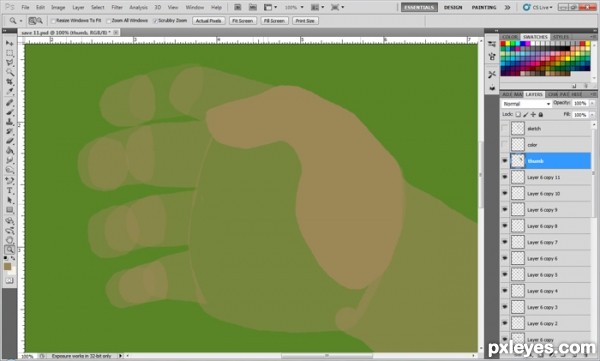Launch Mini Bridge from application bar
The image size is (600, 361).
click(253, 7)
